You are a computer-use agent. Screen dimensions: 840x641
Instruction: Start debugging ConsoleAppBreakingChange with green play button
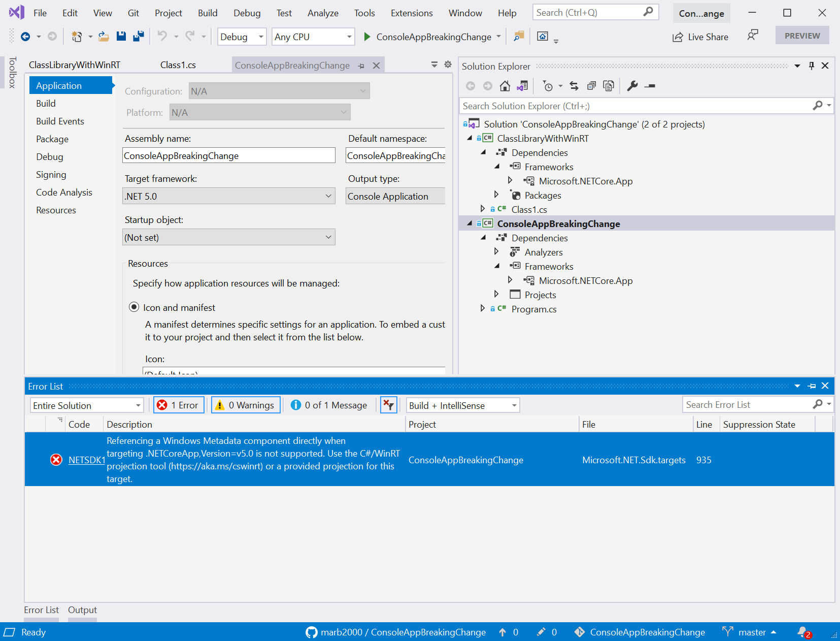click(366, 37)
